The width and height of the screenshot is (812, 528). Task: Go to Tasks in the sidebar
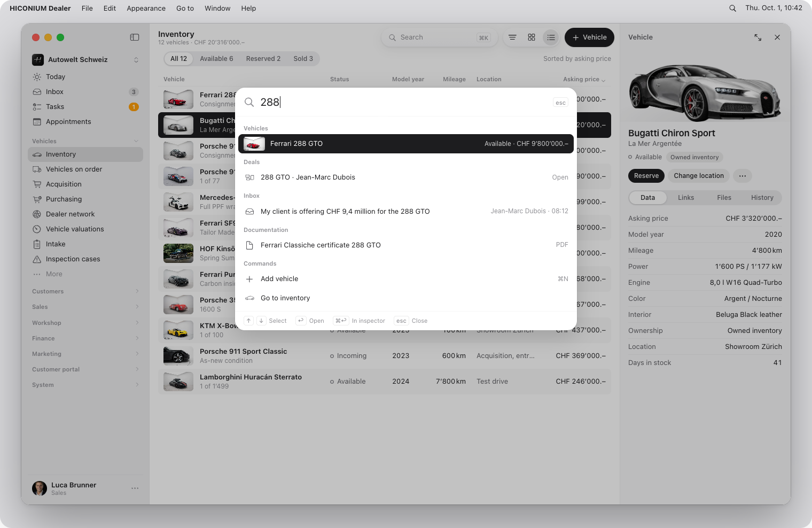coord(85,107)
